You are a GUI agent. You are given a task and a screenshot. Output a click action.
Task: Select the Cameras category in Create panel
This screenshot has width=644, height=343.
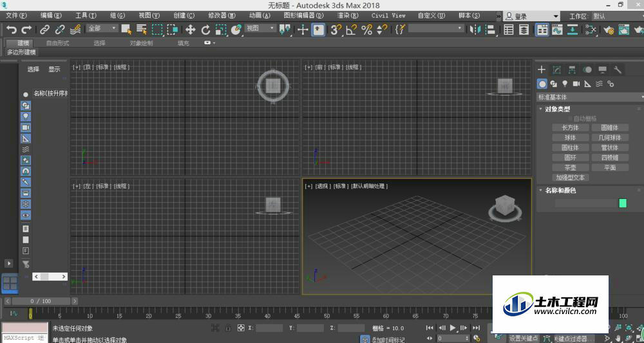[x=576, y=84]
